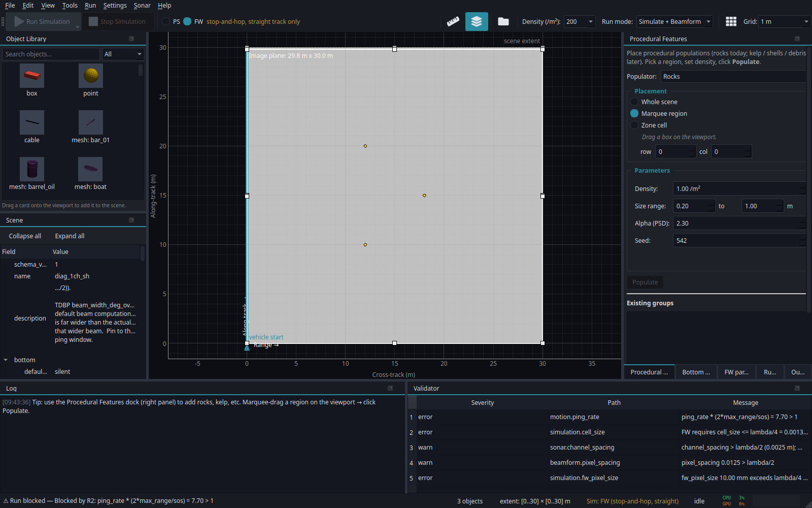This screenshot has width=812, height=508.
Task: Select the mesh: boat object card
Action: [x=91, y=174]
